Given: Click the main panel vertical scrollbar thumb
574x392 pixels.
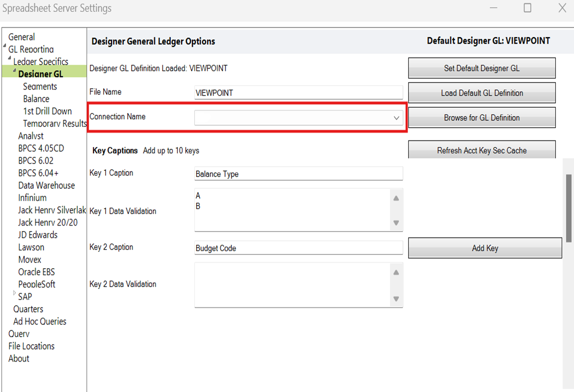Looking at the screenshot, I should [x=569, y=208].
